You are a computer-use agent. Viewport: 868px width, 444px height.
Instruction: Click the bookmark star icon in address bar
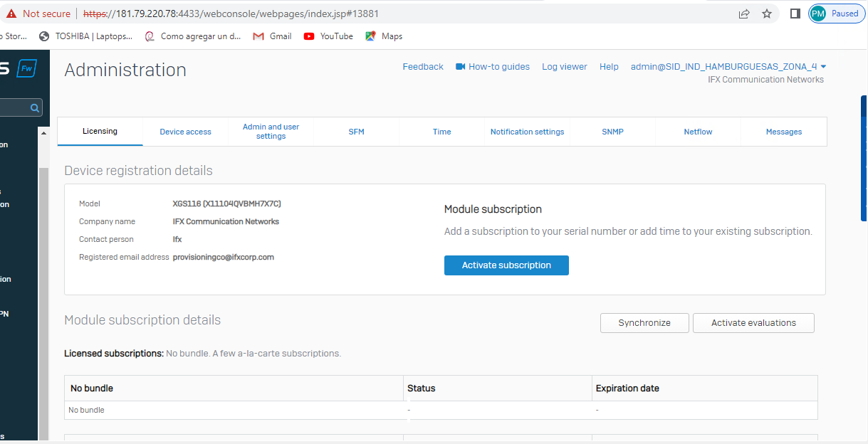(767, 14)
